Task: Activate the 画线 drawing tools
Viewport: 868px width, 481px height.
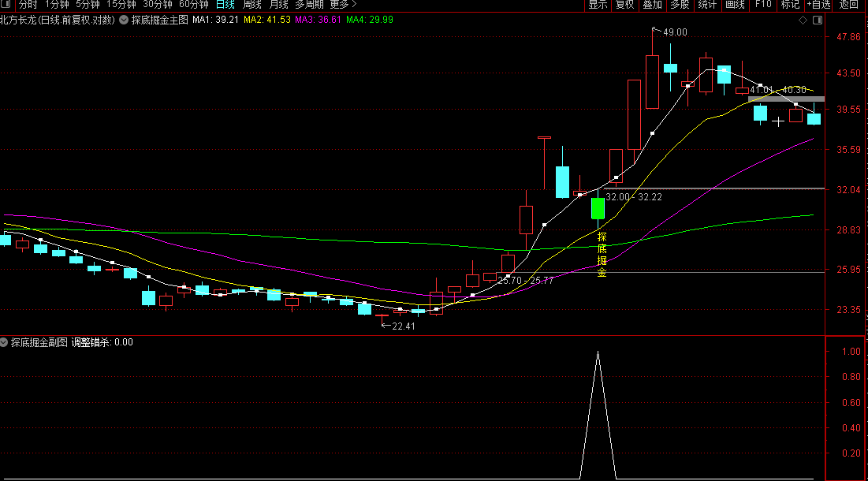Action: tap(735, 5)
